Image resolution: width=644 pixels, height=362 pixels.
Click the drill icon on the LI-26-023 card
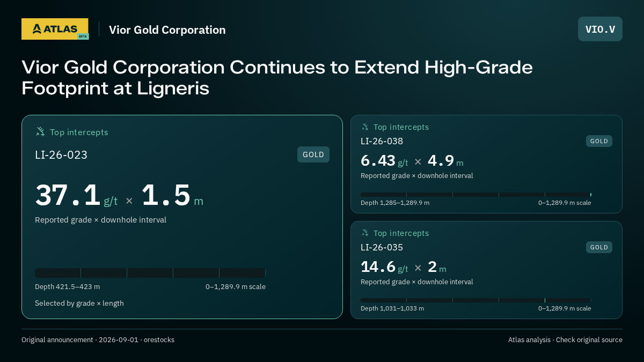(x=40, y=131)
